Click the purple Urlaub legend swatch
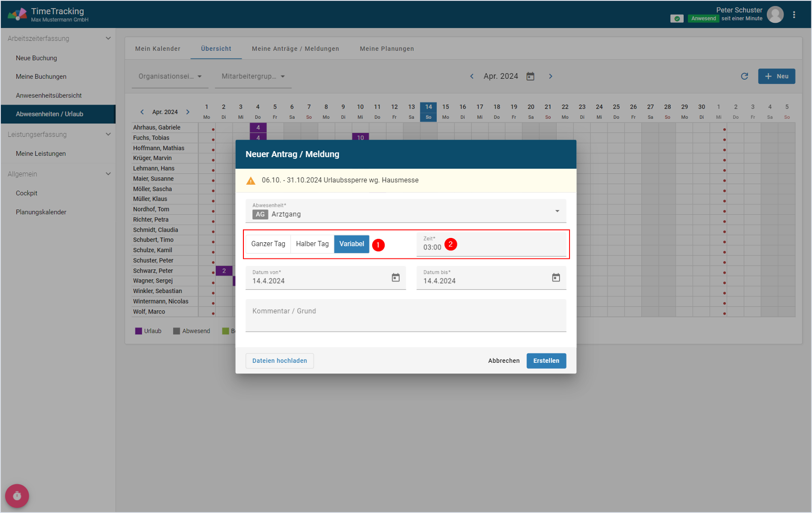Viewport: 812px width, 513px height. (138, 331)
